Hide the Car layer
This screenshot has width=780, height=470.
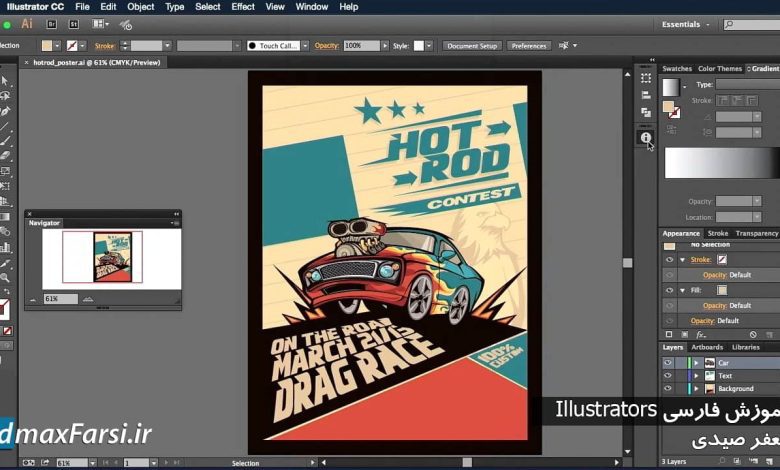pos(668,363)
